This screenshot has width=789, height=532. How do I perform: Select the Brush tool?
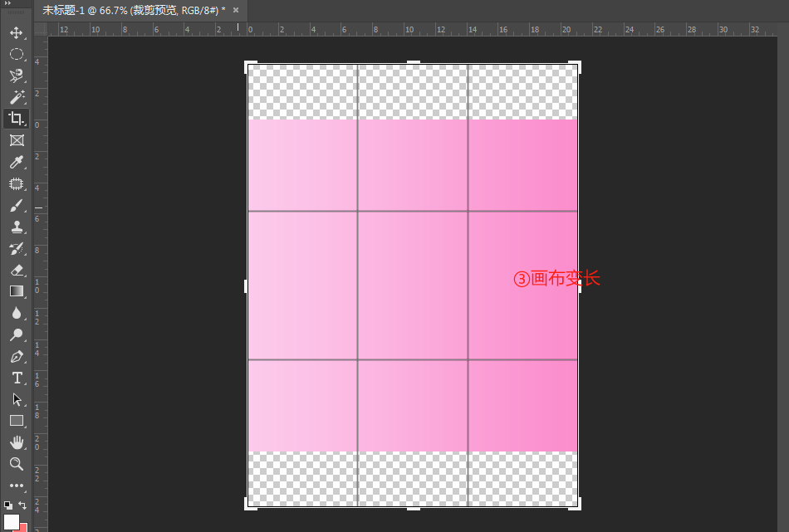click(x=16, y=205)
